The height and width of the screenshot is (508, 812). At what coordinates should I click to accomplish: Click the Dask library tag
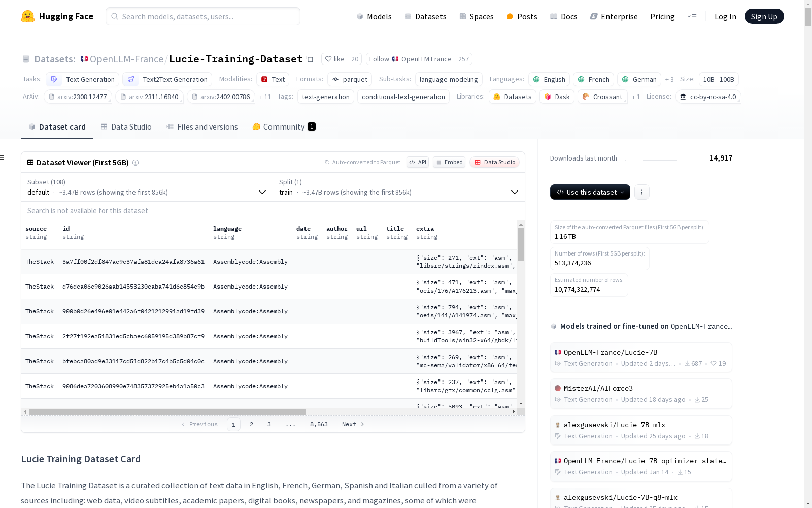click(557, 97)
